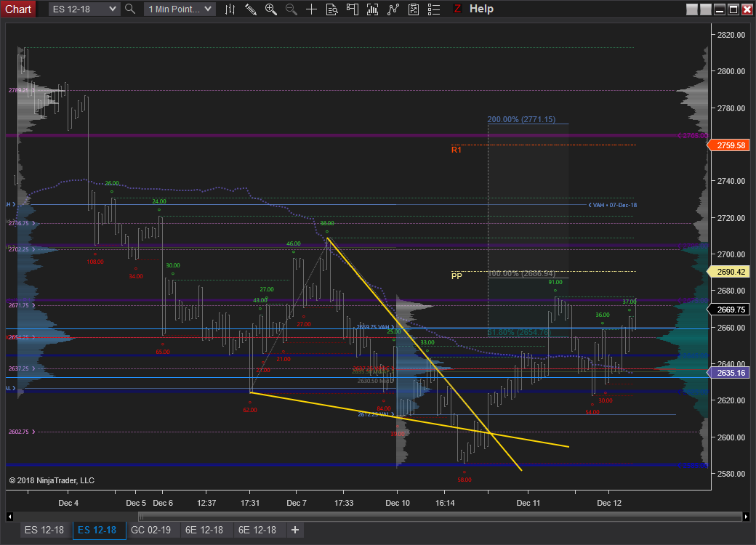Viewport: 756px width, 545px height.
Task: Click the red 108.00 swing label
Action: 95,262
